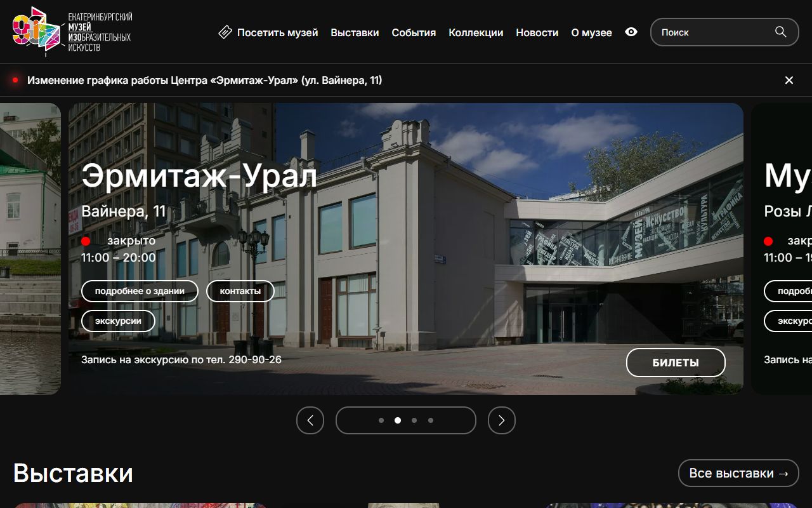This screenshot has height=508, width=812.
Task: Open the События menu item
Action: click(x=414, y=32)
